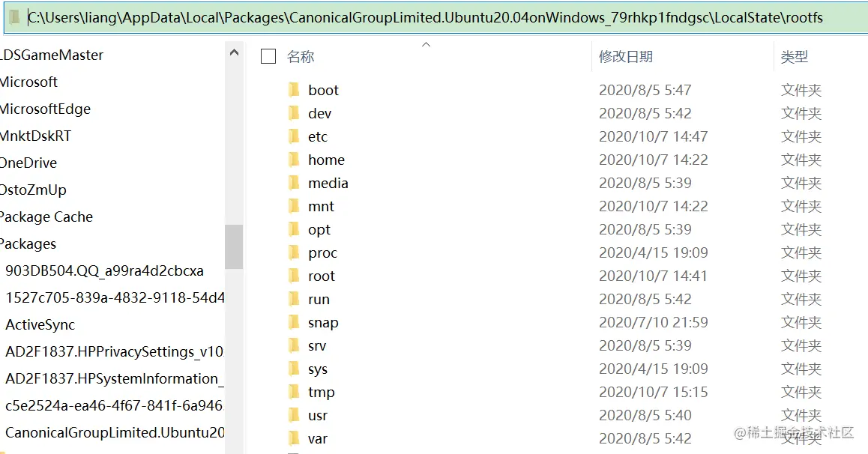The height and width of the screenshot is (454, 868).
Task: Select MicrosoftEdge in navigation tree
Action: (46, 109)
